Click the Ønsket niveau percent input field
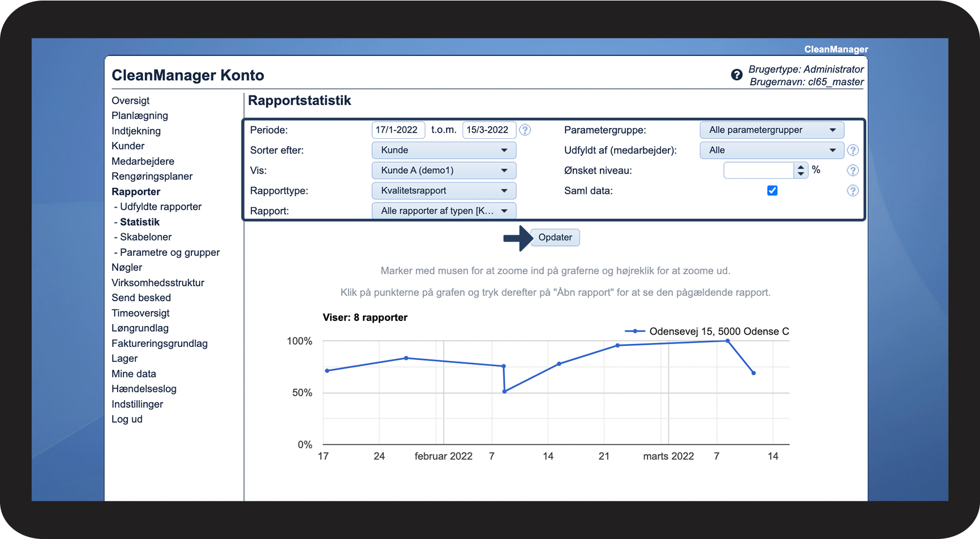The height and width of the screenshot is (539, 980). [x=759, y=170]
